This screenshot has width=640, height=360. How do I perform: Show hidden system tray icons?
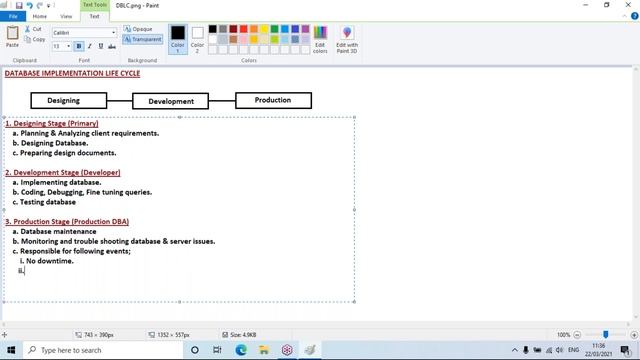coord(515,350)
